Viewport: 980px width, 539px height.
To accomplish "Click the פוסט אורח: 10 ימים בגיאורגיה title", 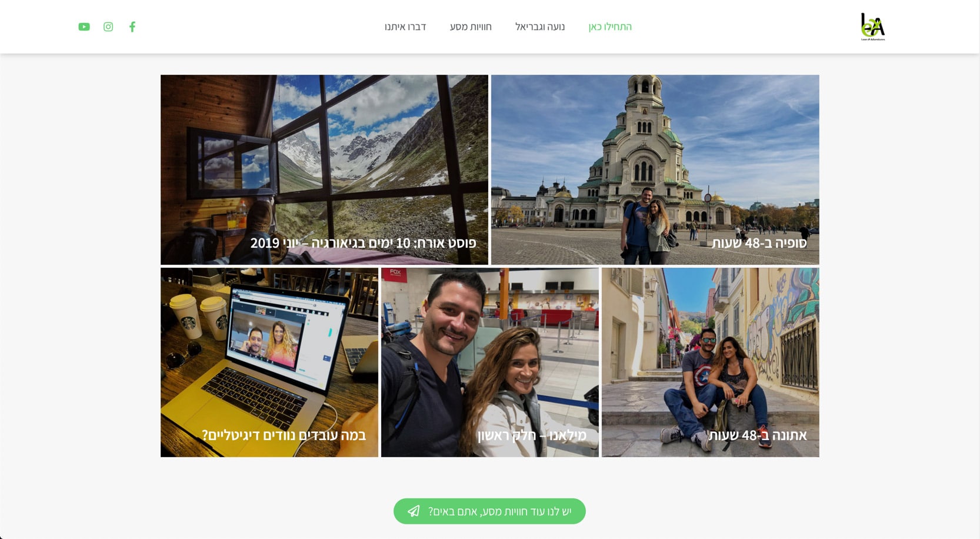I will click(x=363, y=243).
